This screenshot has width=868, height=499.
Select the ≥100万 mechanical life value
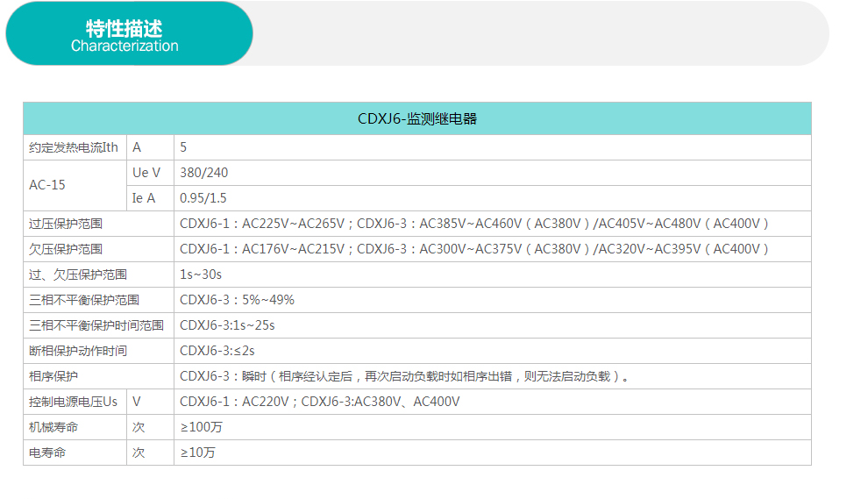click(x=201, y=427)
